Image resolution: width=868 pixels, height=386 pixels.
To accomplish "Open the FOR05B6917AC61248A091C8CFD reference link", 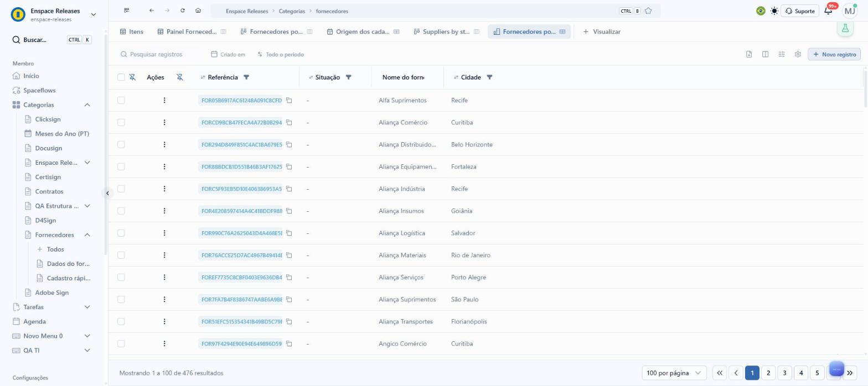I will tap(241, 100).
